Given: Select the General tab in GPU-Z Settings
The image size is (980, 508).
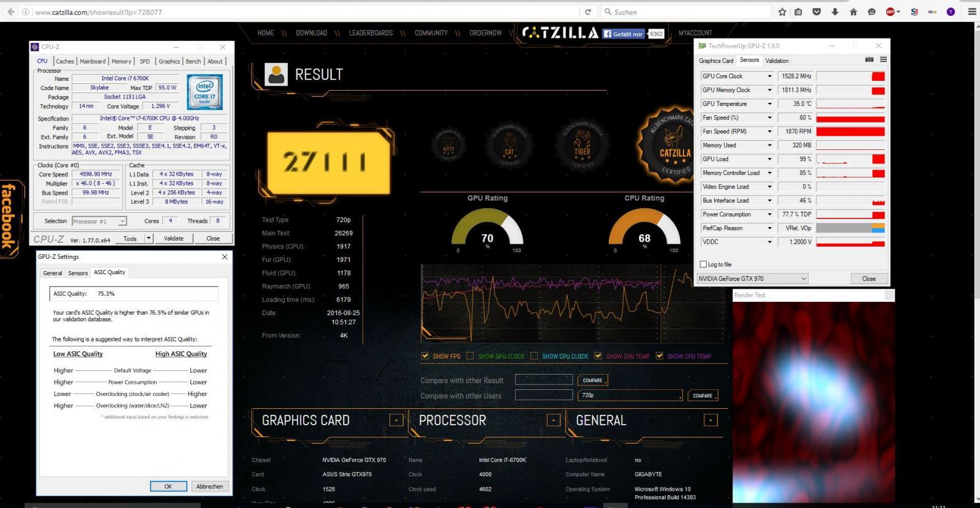Looking at the screenshot, I should (52, 273).
